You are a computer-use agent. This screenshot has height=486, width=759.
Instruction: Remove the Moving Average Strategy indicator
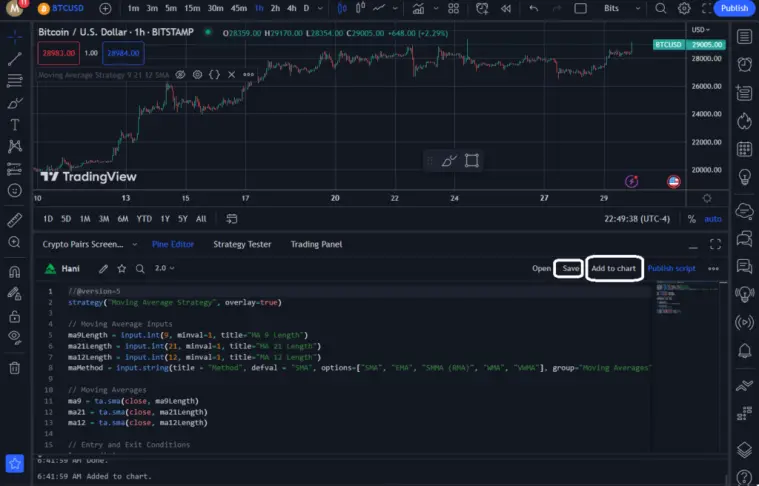pyautogui.click(x=231, y=75)
